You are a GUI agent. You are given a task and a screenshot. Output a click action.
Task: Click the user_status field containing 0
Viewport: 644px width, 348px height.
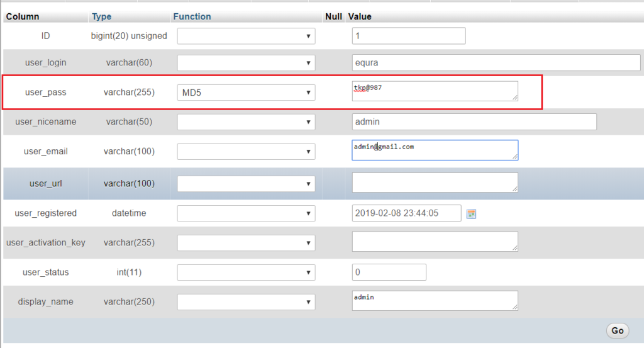coord(389,272)
